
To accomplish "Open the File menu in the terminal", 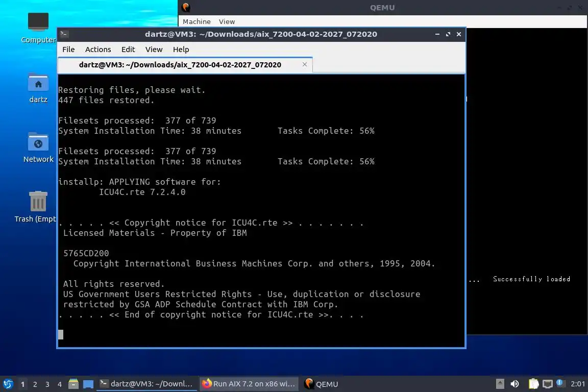I will click(x=68, y=50).
